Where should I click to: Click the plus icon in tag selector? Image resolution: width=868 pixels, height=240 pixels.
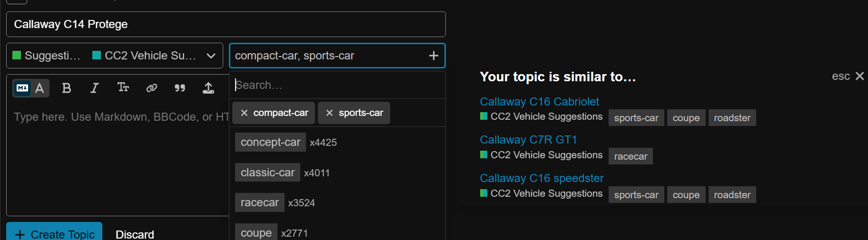coord(434,56)
